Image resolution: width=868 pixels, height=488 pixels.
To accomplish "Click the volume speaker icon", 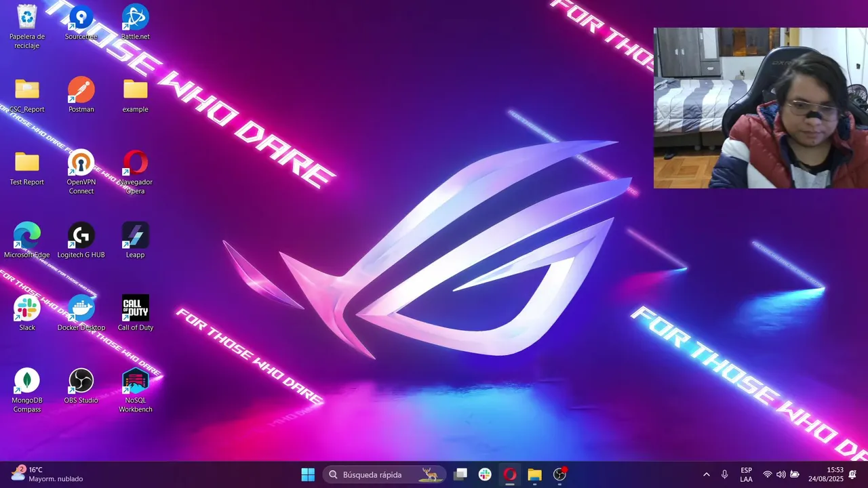I will pos(781,474).
